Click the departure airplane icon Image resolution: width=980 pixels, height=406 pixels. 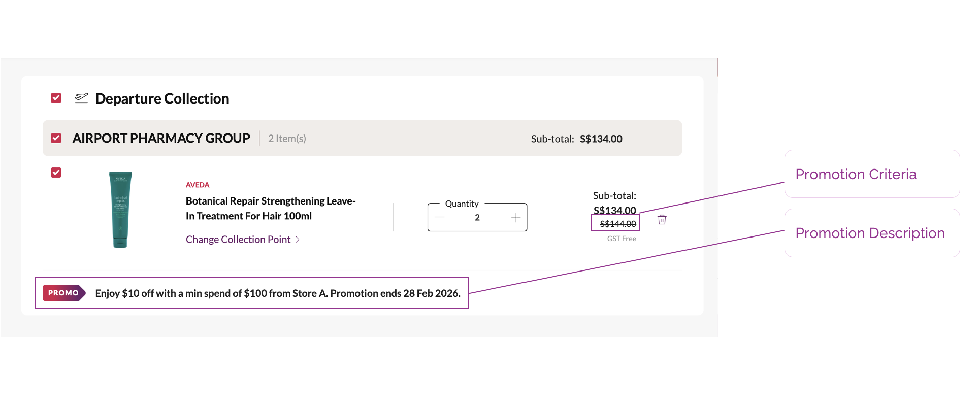point(81,98)
